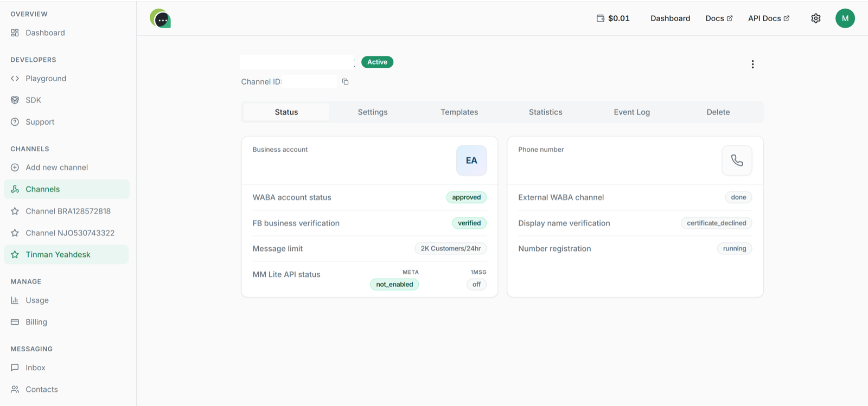The height and width of the screenshot is (406, 868).
Task: Open the three-dot channel options menu
Action: coord(752,65)
